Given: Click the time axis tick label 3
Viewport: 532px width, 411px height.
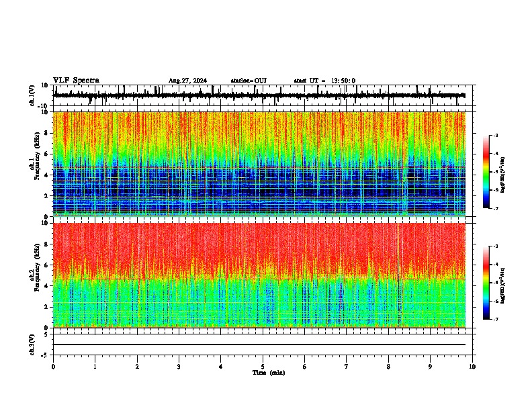Looking at the screenshot, I should [179, 367].
